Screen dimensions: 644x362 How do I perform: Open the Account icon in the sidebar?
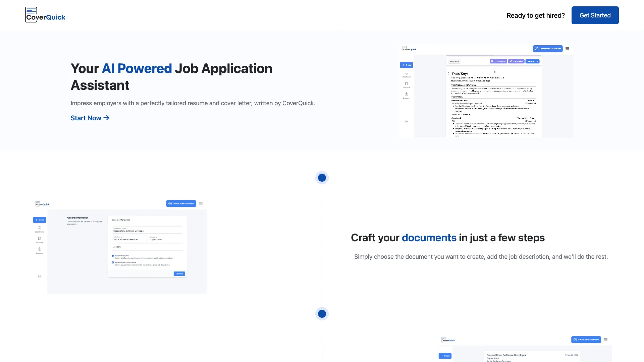(x=40, y=251)
